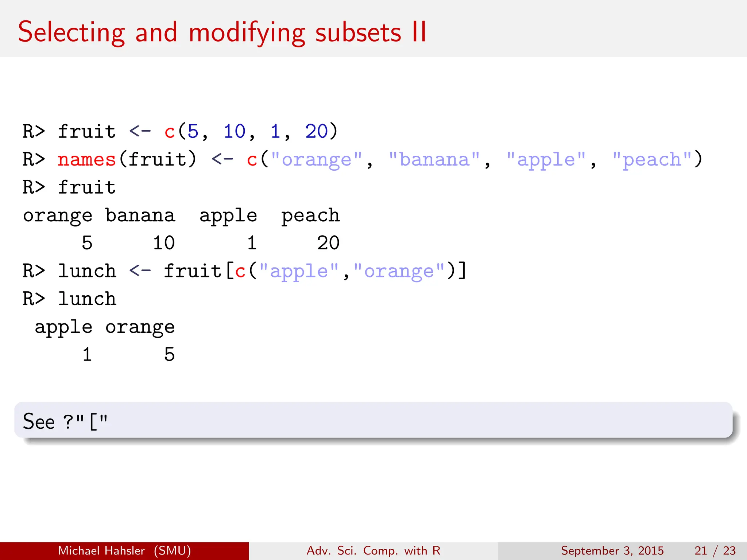Click the value 10 in the fruit output
Screen dimensions: 747x560
click(x=164, y=243)
